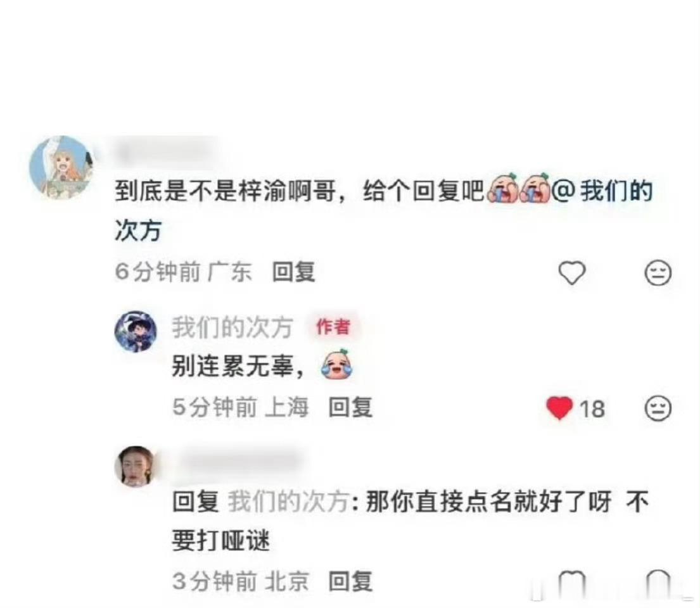700x608 pixels.
Task: Open the 我们的次方 username profile
Action: click(232, 327)
